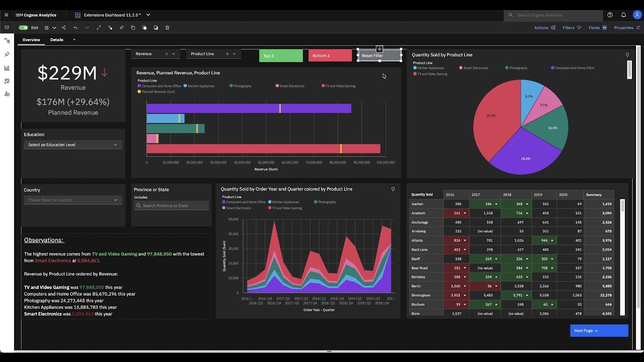
Task: Clear the Product Line selector with X
Action: click(x=227, y=54)
